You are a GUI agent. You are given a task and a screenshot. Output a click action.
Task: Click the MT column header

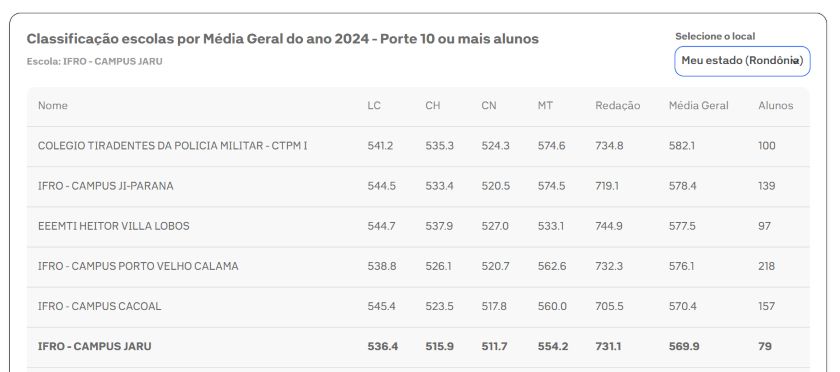pyautogui.click(x=545, y=106)
